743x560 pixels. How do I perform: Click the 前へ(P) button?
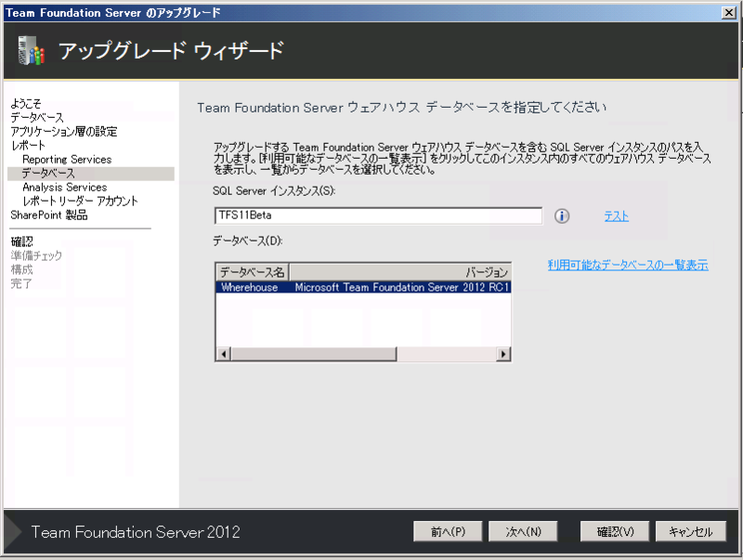click(448, 531)
